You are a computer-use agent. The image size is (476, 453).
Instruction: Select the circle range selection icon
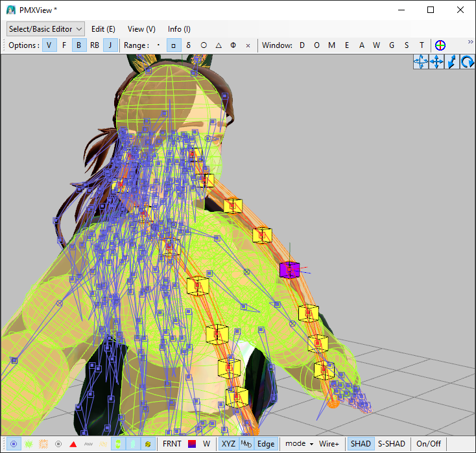click(204, 45)
